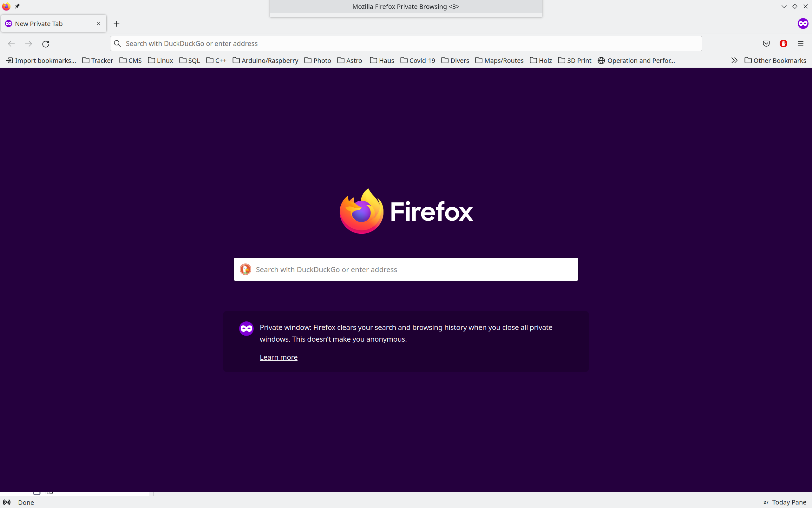Open the Haus bookmarks folder
The image size is (812, 508).
pos(382,60)
